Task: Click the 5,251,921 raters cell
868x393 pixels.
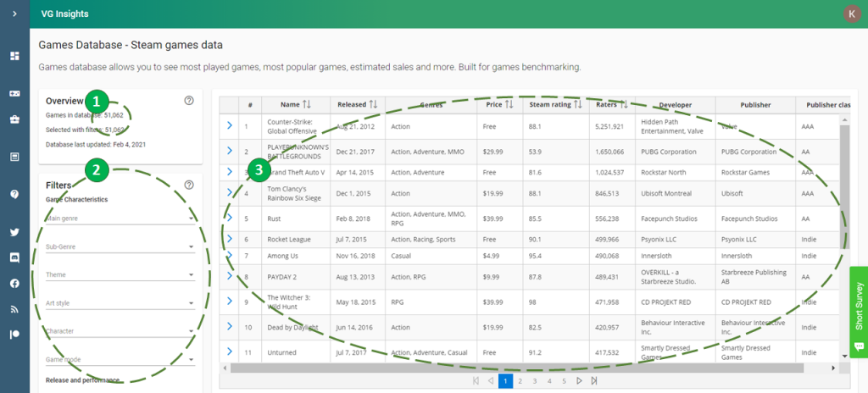Action: 610,126
